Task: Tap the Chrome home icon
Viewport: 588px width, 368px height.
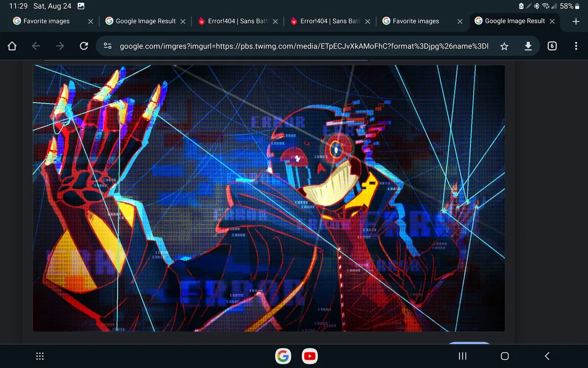Action: (x=12, y=46)
